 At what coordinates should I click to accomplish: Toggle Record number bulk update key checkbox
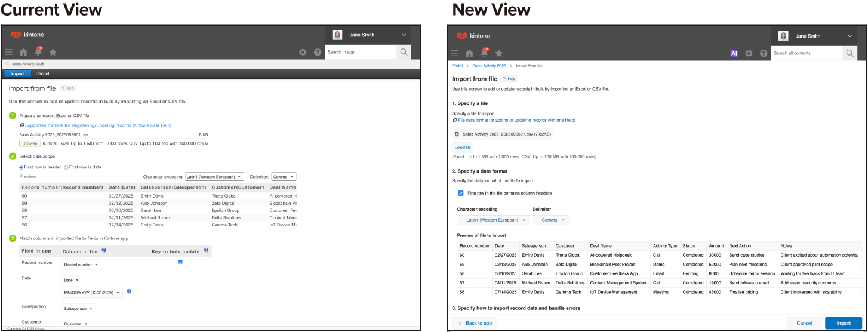(x=180, y=262)
